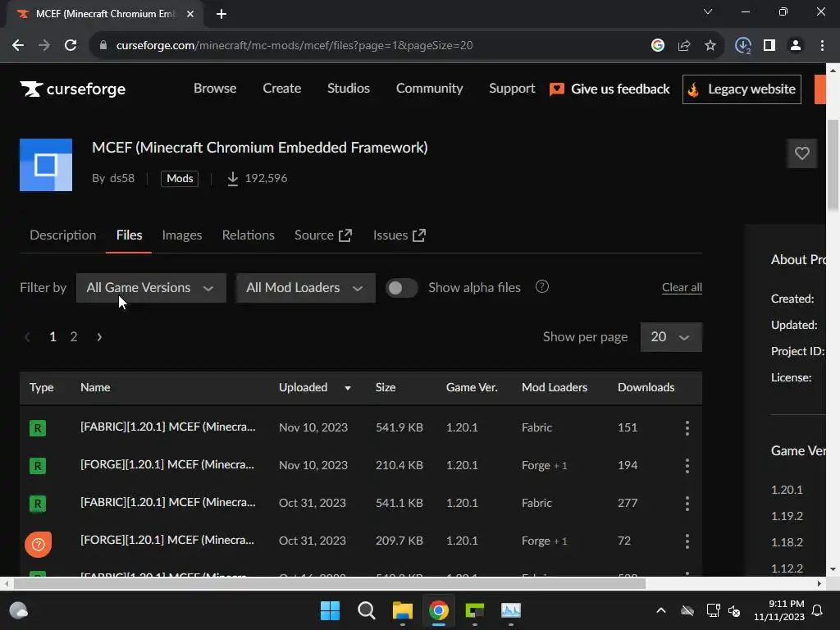
Task: Open Nov 10 [FABRIC][1.20.1] MCEF file
Action: coord(167,427)
